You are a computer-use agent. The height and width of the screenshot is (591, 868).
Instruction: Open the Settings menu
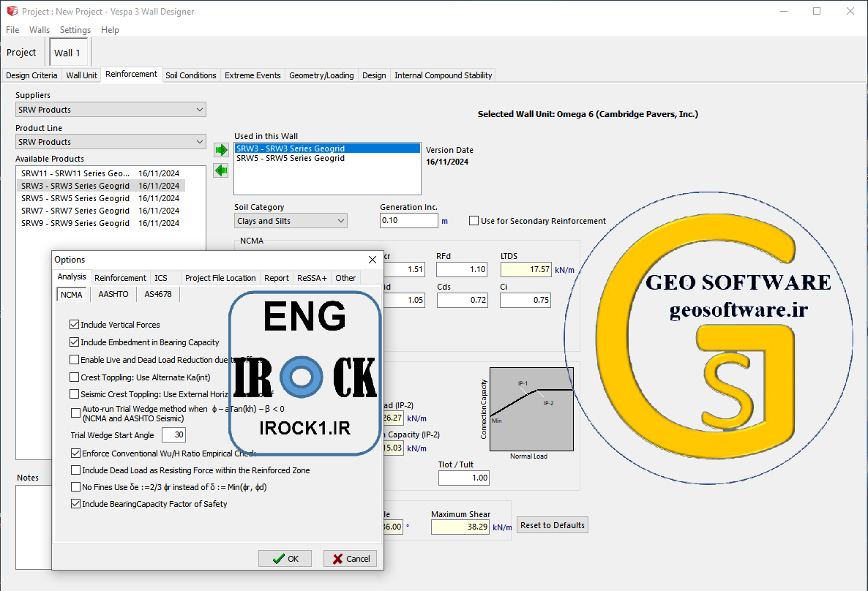(75, 30)
